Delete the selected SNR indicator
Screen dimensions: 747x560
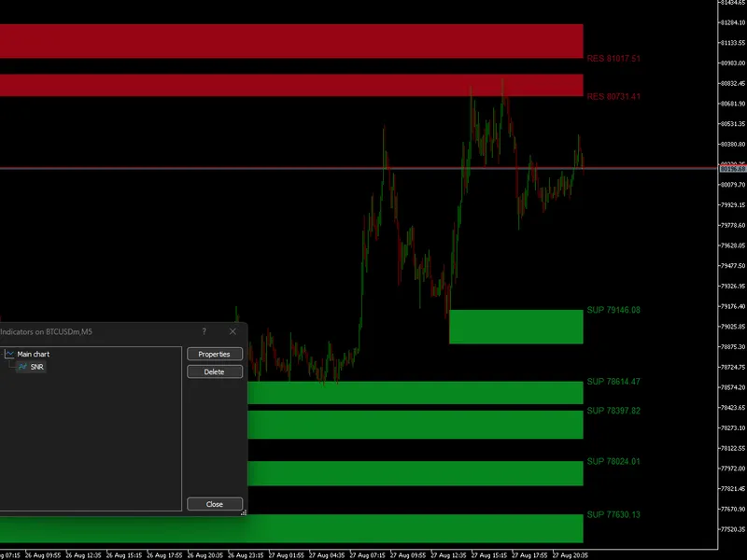(x=215, y=371)
